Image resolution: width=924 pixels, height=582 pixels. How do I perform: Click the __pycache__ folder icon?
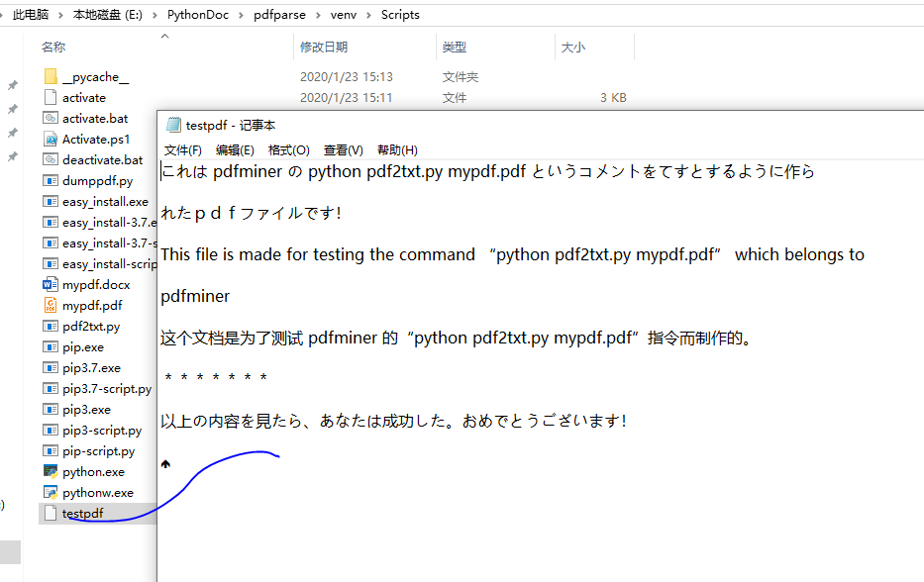(x=51, y=76)
